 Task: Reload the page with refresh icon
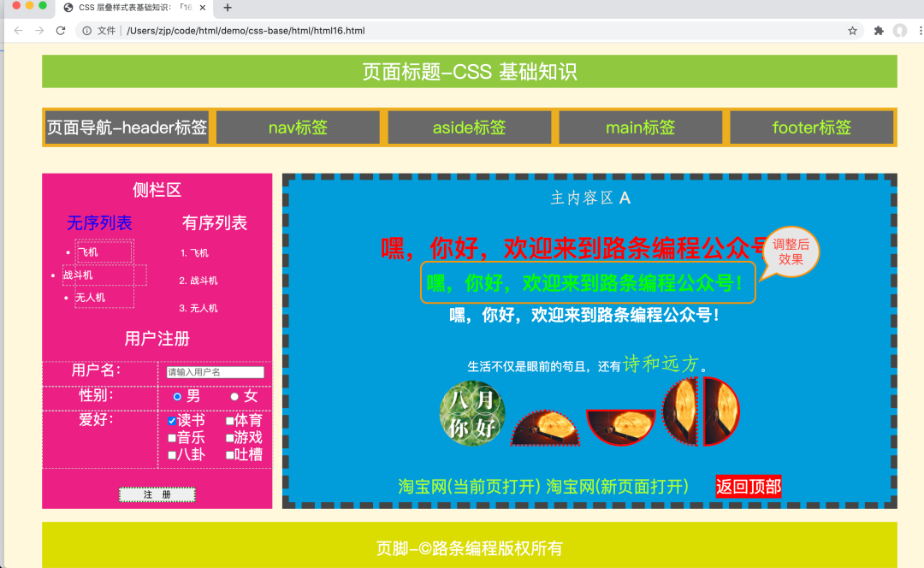click(x=61, y=31)
